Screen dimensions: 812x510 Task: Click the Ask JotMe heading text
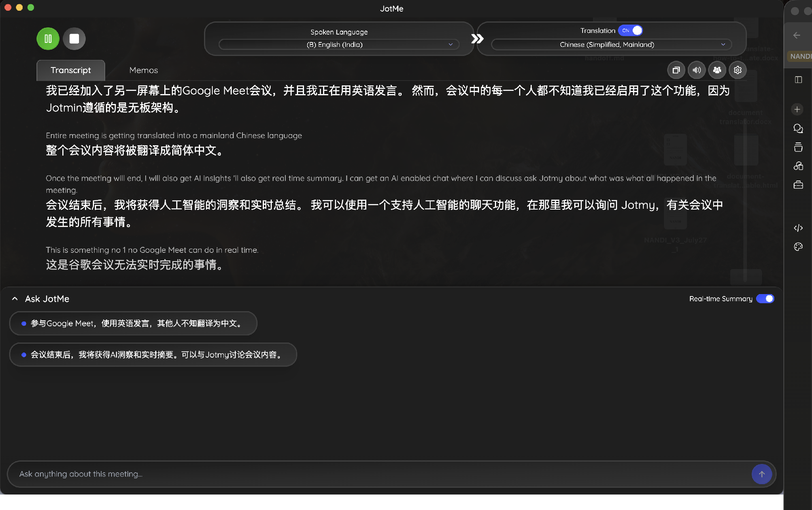pyautogui.click(x=47, y=299)
